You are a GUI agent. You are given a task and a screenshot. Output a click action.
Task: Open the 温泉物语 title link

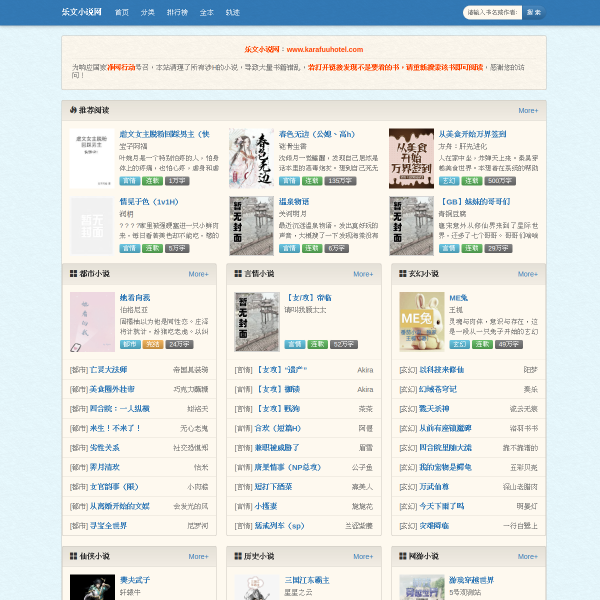[x=294, y=202]
